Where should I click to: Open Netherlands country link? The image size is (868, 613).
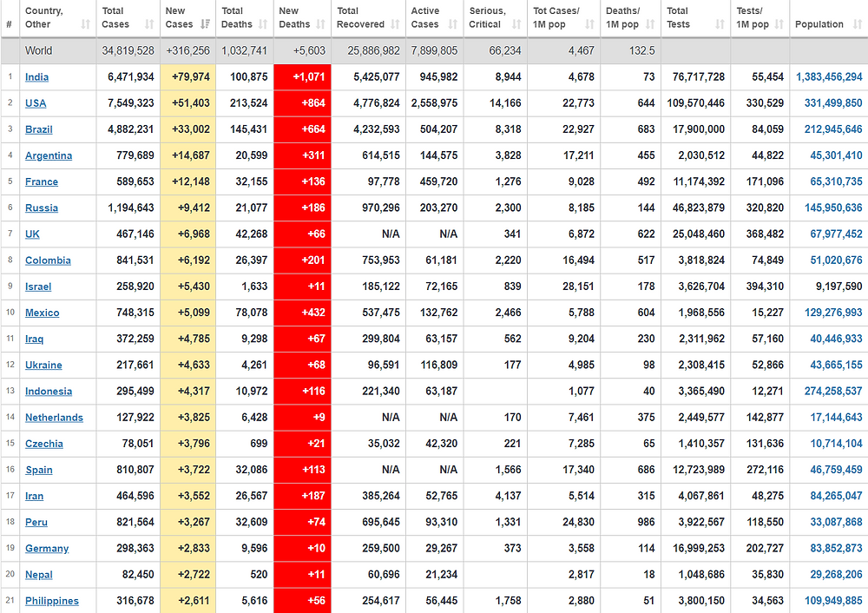pyautogui.click(x=54, y=418)
